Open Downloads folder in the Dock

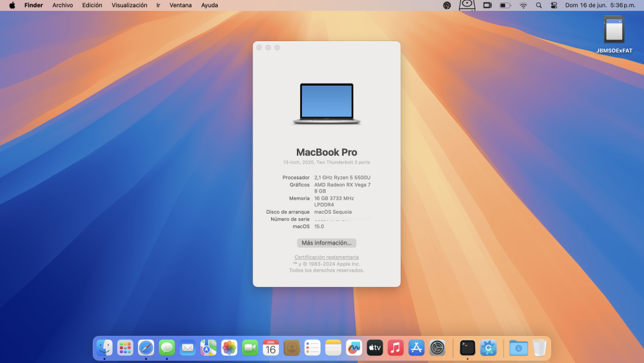pyautogui.click(x=518, y=348)
